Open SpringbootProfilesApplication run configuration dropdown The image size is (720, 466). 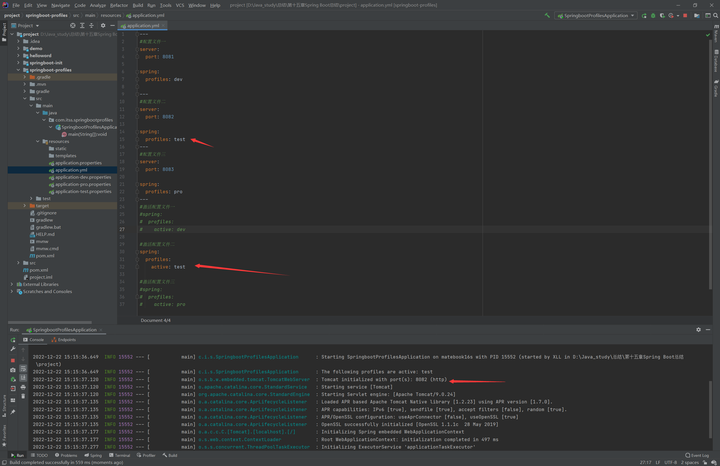point(594,15)
